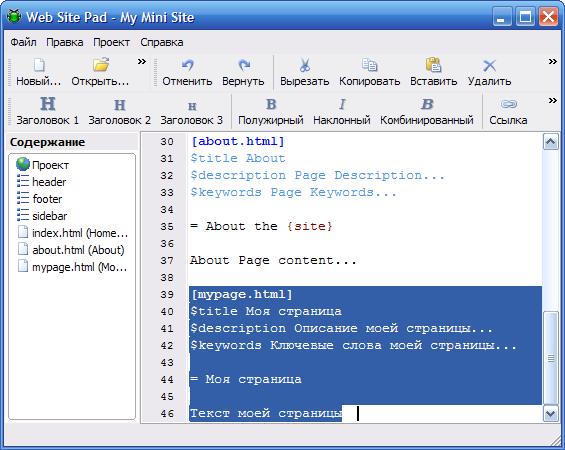Click editor scroll down arrow
The image size is (565, 450).
click(x=550, y=414)
